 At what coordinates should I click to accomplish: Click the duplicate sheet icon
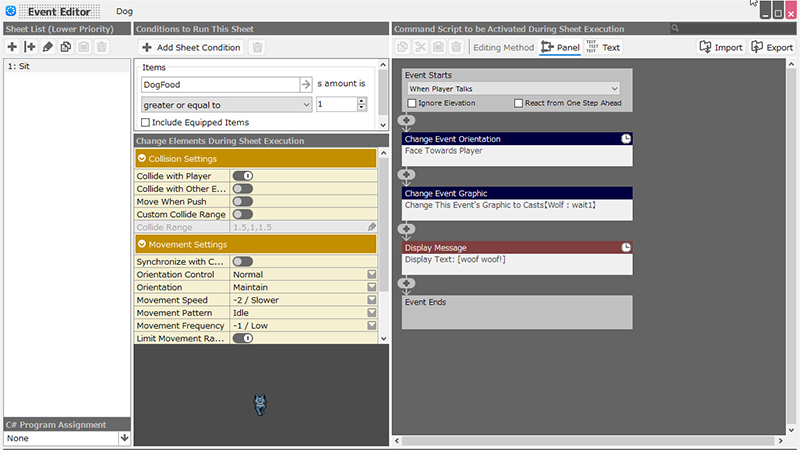click(x=65, y=47)
